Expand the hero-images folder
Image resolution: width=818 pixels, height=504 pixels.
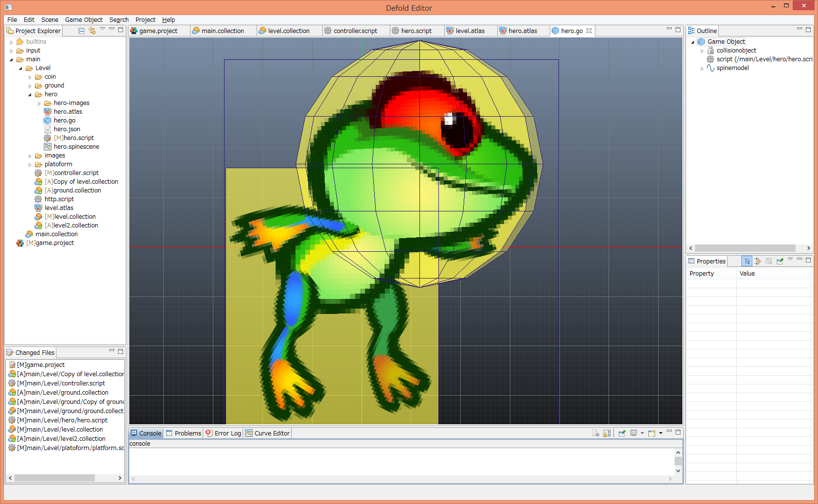[x=39, y=103]
